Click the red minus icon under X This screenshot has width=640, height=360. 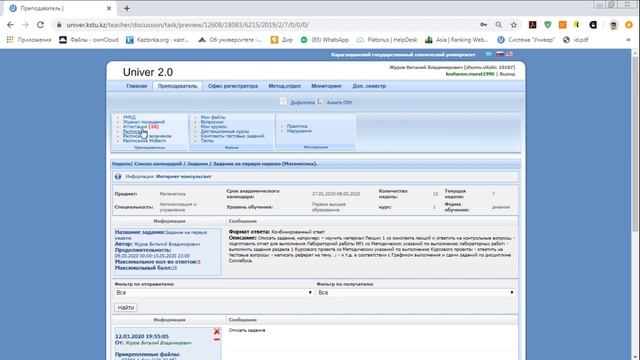tap(217, 340)
